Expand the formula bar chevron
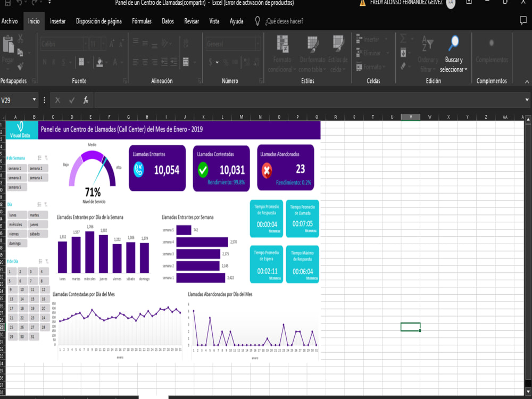This screenshot has height=399, width=532. click(527, 100)
